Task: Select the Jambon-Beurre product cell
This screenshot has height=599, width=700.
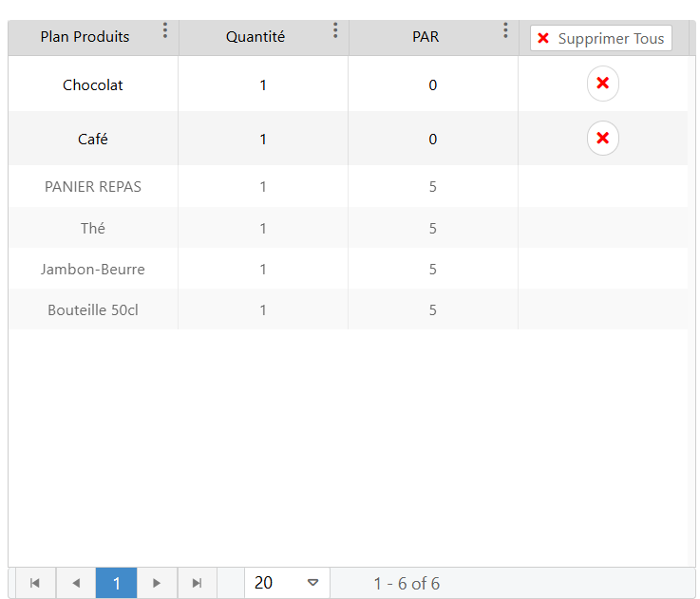Action: (x=93, y=270)
